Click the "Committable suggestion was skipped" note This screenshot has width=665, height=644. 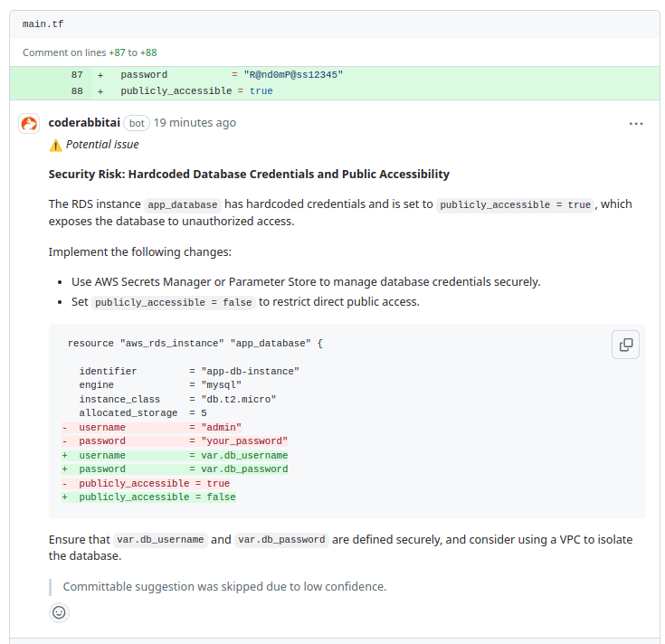click(x=224, y=586)
